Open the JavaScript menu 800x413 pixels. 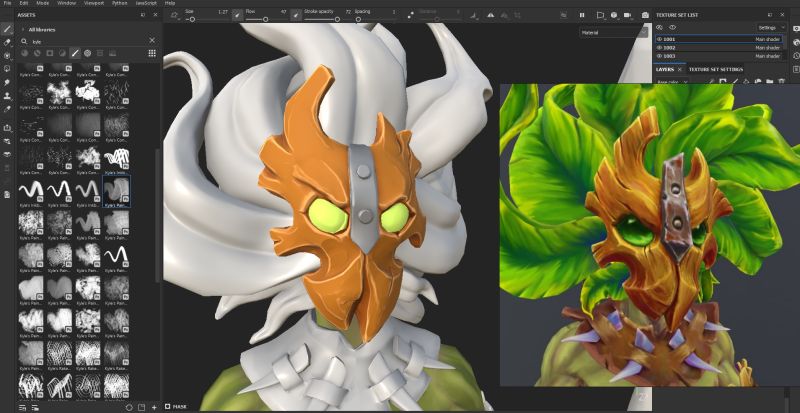click(146, 3)
